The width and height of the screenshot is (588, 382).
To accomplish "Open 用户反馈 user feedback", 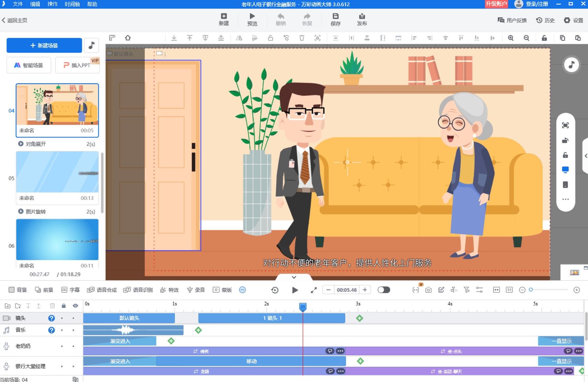I will [x=512, y=20].
